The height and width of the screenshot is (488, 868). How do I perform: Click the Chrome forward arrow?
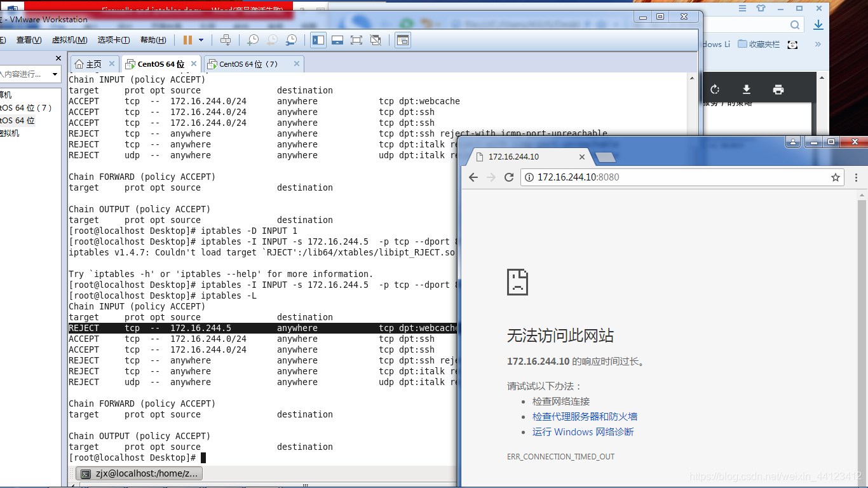pos(491,177)
